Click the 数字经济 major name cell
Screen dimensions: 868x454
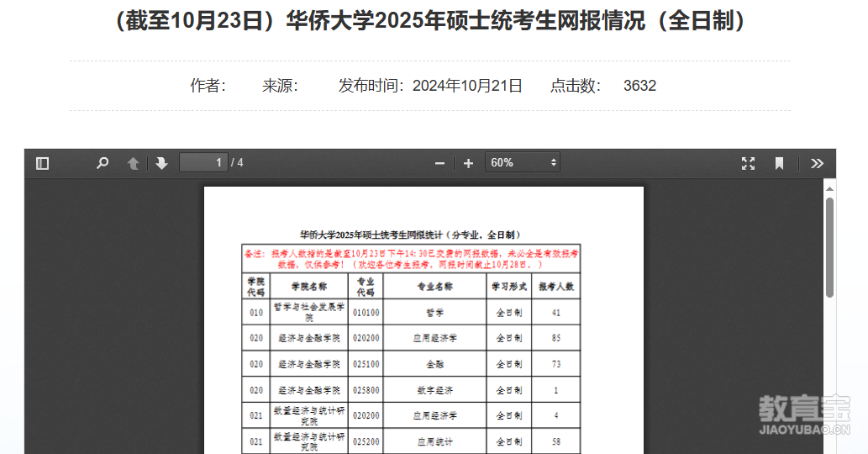pyautogui.click(x=434, y=390)
